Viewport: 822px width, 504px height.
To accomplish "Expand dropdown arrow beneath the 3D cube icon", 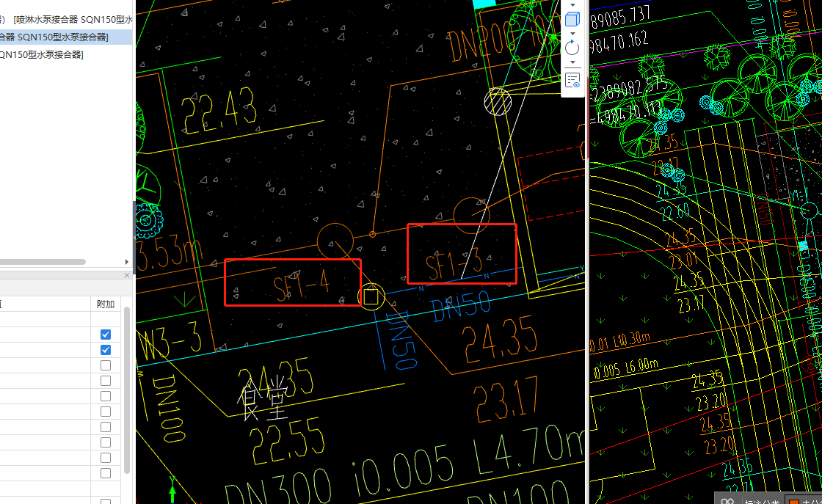I will 572,34.
